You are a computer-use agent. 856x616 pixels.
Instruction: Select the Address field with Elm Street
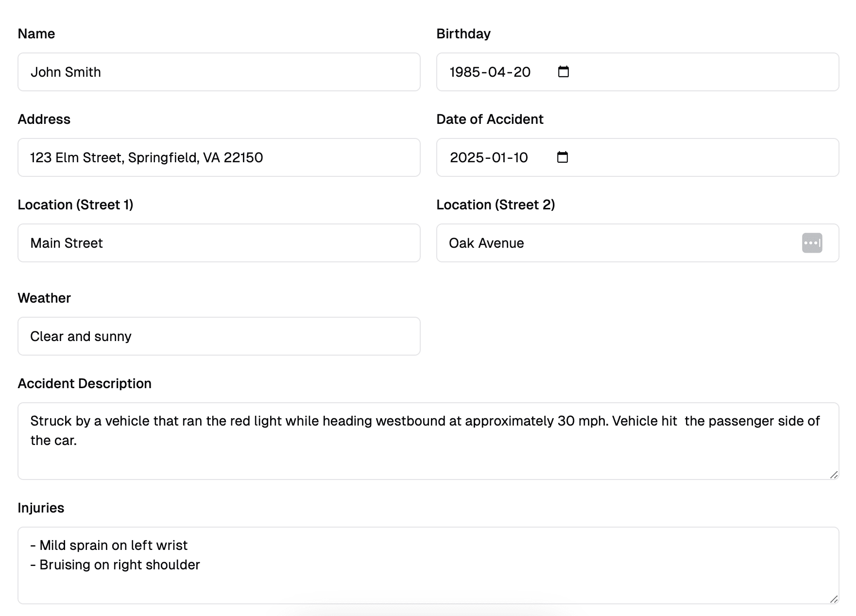[219, 157]
